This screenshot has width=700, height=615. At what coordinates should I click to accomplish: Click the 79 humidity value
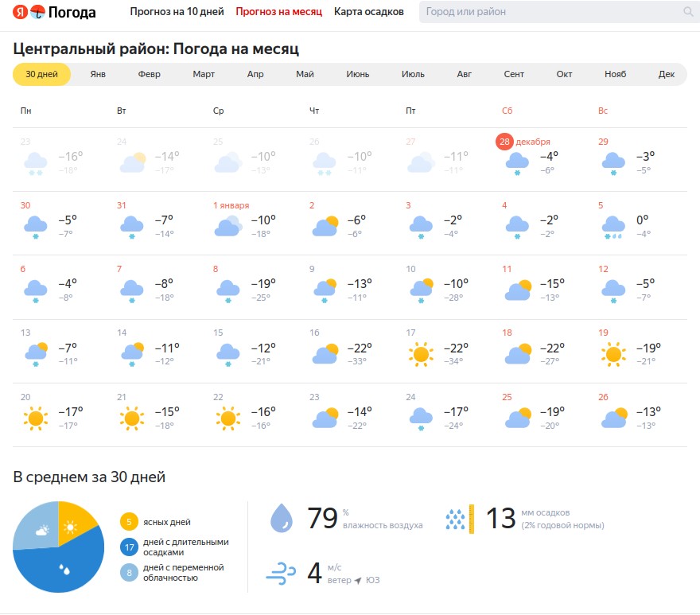coord(322,518)
